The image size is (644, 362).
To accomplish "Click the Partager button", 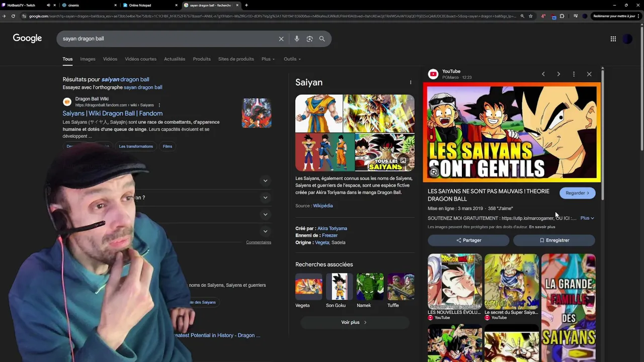I will click(x=468, y=240).
